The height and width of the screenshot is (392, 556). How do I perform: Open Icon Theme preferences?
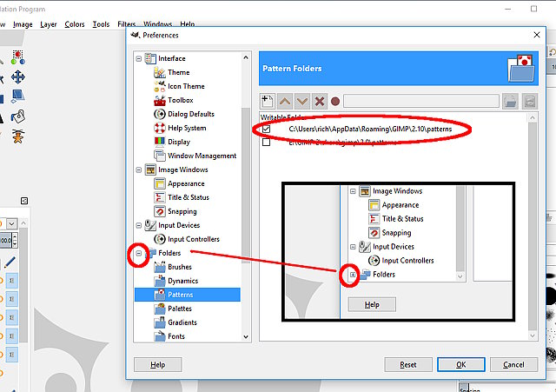click(186, 86)
